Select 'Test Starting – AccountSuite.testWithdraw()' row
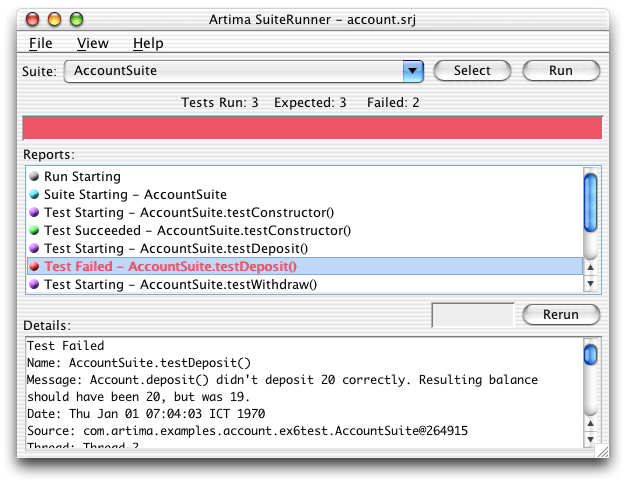The width and height of the screenshot is (625, 485). (305, 284)
